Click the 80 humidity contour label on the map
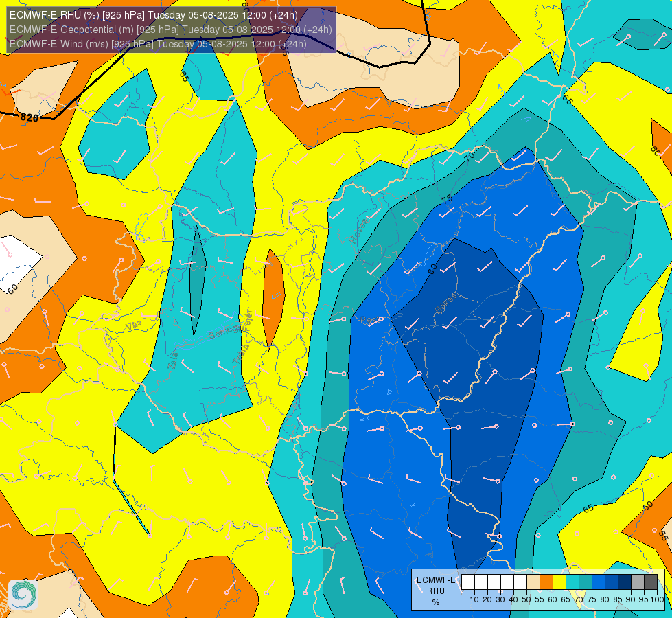672x618 pixels. tap(432, 269)
